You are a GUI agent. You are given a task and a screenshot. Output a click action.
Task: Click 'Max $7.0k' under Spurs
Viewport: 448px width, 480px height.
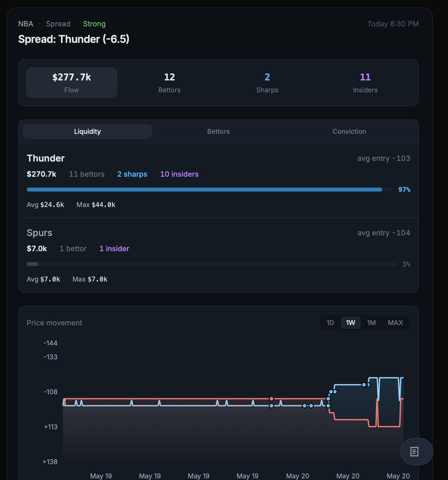click(x=90, y=279)
